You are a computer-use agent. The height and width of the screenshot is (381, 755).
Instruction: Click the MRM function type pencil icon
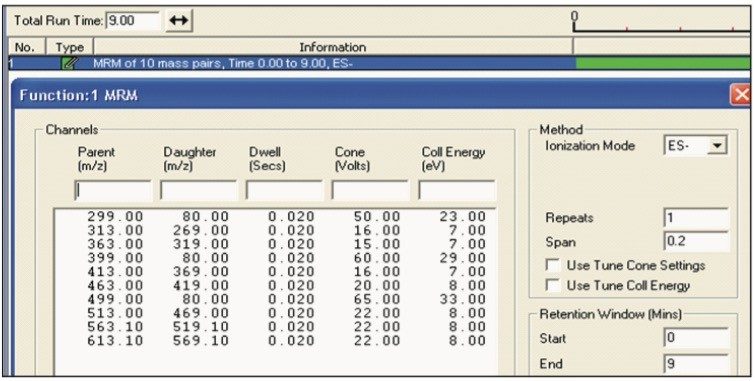(x=68, y=63)
